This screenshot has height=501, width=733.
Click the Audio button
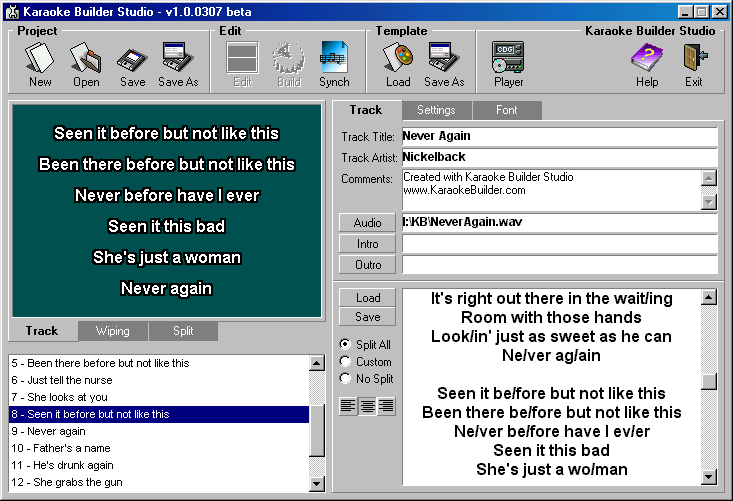coord(367,222)
